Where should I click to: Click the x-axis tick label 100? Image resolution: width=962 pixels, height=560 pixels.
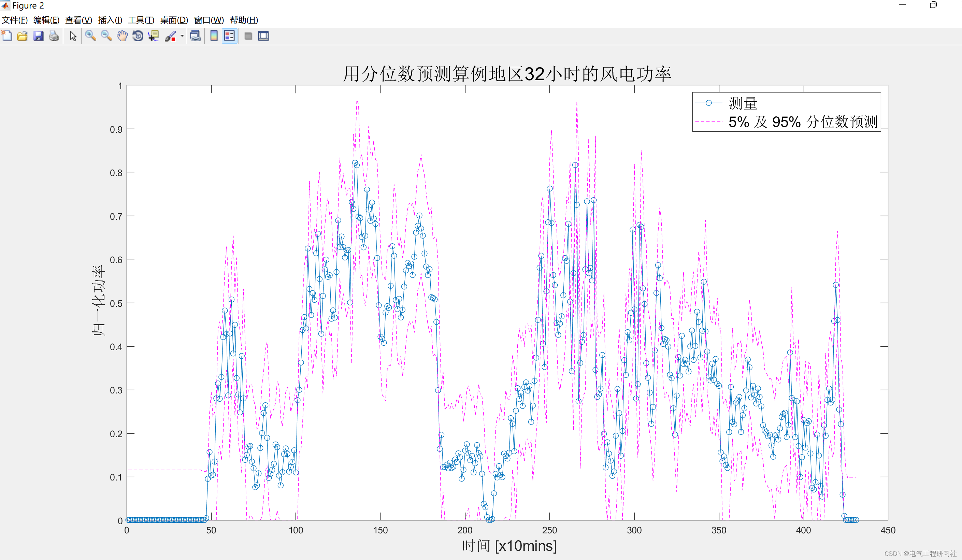[x=296, y=530]
